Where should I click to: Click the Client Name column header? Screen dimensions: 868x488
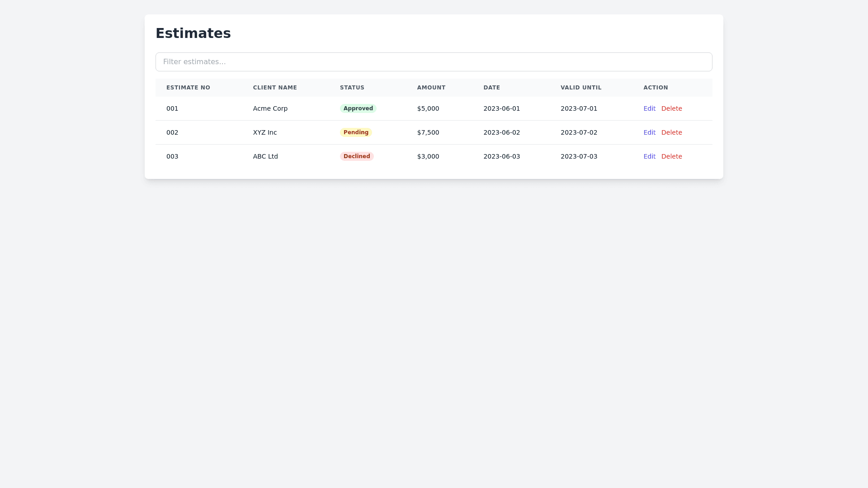(x=275, y=88)
